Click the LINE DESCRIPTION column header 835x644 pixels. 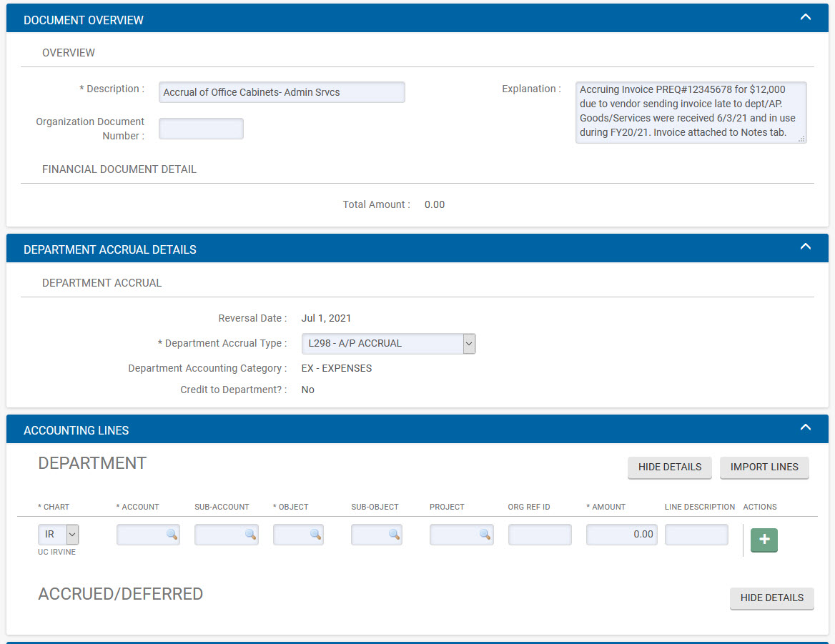(x=700, y=507)
